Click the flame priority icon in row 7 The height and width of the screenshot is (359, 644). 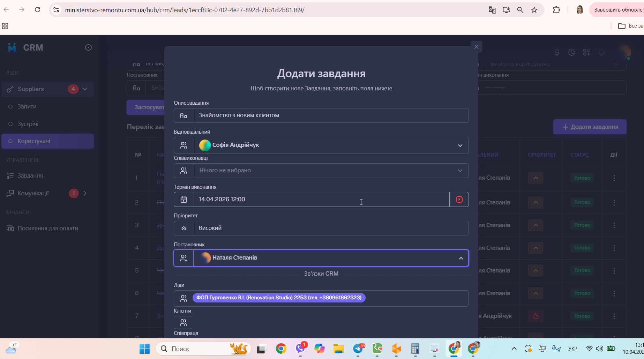(x=536, y=316)
